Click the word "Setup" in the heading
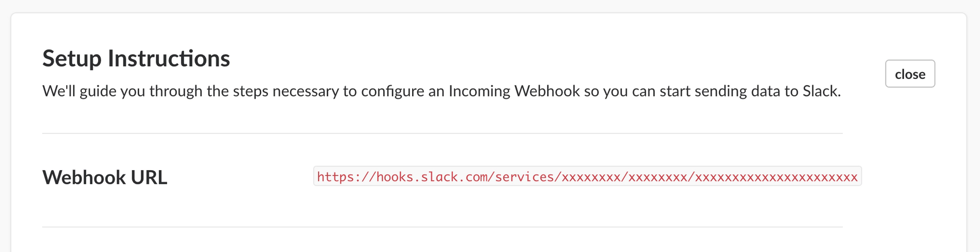Screen dimensions: 980x252 72,59
